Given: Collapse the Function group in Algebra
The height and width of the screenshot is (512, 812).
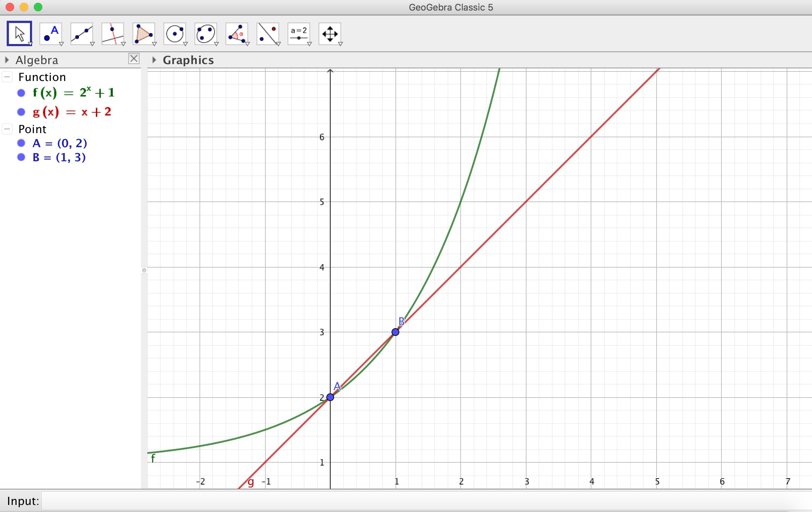Looking at the screenshot, I should coord(7,77).
